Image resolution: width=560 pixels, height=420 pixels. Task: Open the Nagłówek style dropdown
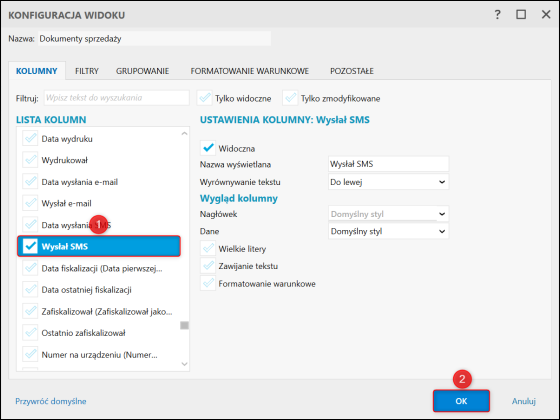click(388, 214)
